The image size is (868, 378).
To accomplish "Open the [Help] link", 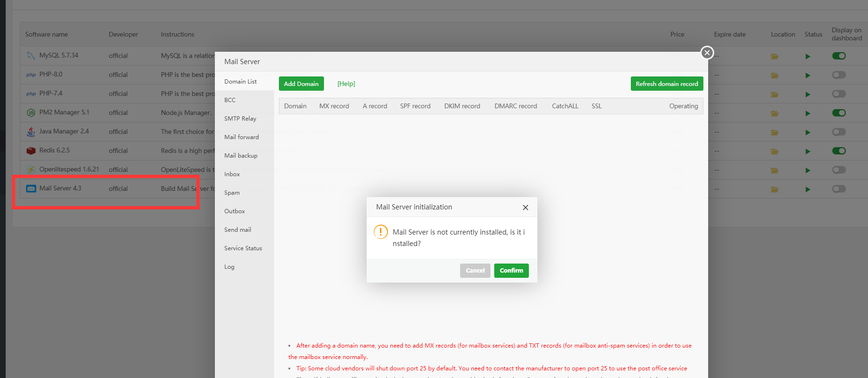I will [x=346, y=84].
